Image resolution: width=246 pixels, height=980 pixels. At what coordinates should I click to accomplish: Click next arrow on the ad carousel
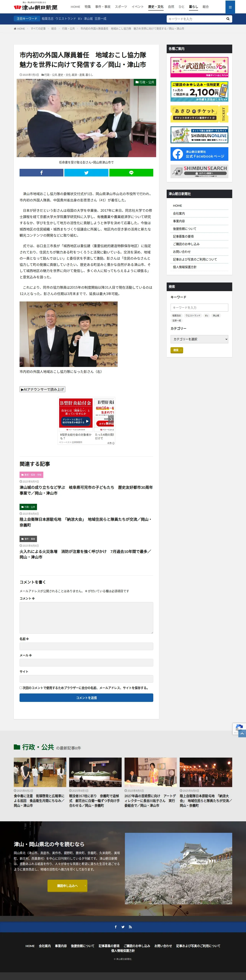point(111,419)
